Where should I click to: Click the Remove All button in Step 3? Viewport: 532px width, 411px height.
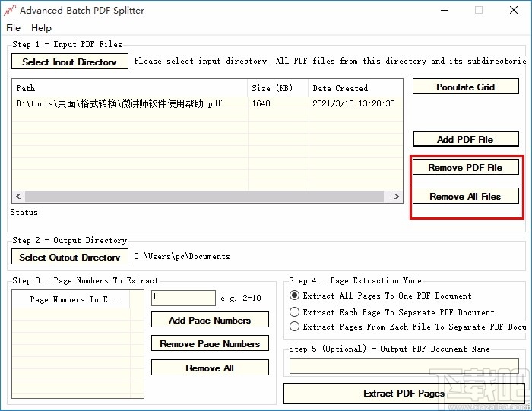(x=210, y=368)
